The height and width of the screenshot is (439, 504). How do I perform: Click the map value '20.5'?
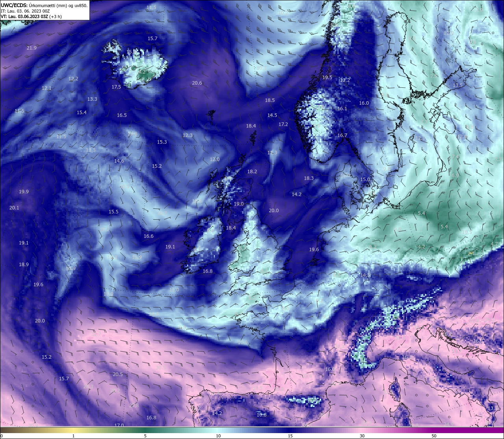click(118, 374)
